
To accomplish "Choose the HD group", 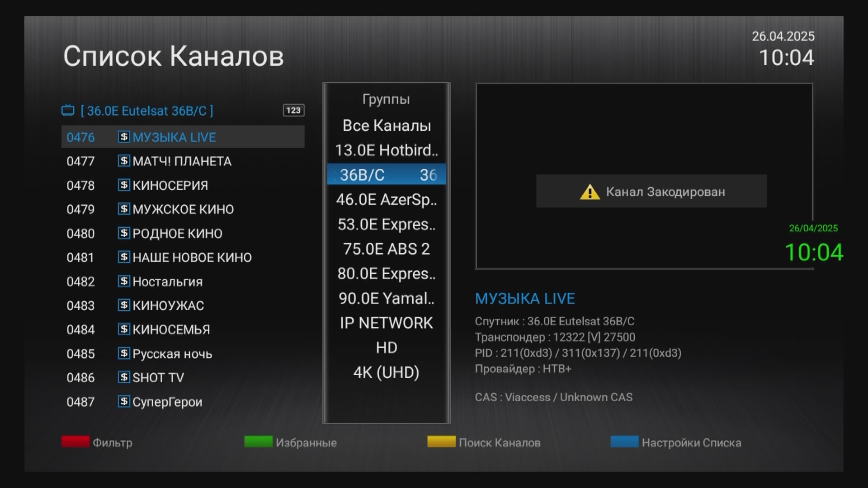I will [x=387, y=347].
